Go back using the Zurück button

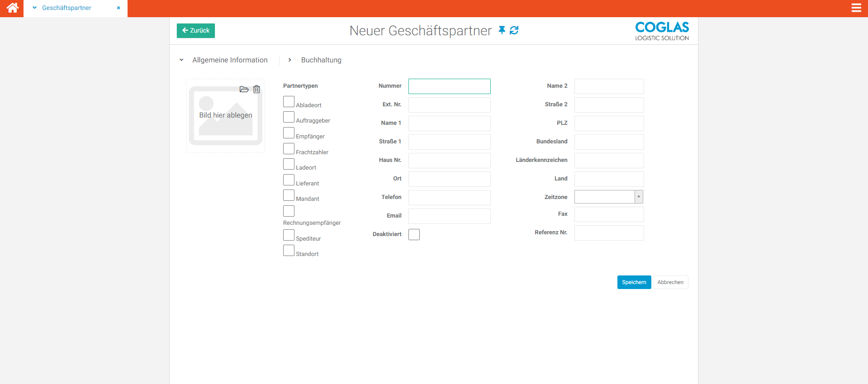click(196, 31)
